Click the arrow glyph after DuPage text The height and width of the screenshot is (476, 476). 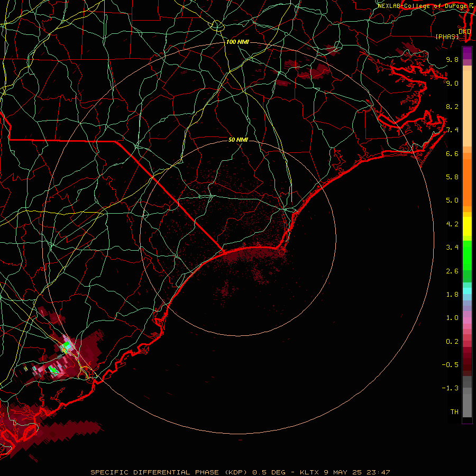coord(471,5)
